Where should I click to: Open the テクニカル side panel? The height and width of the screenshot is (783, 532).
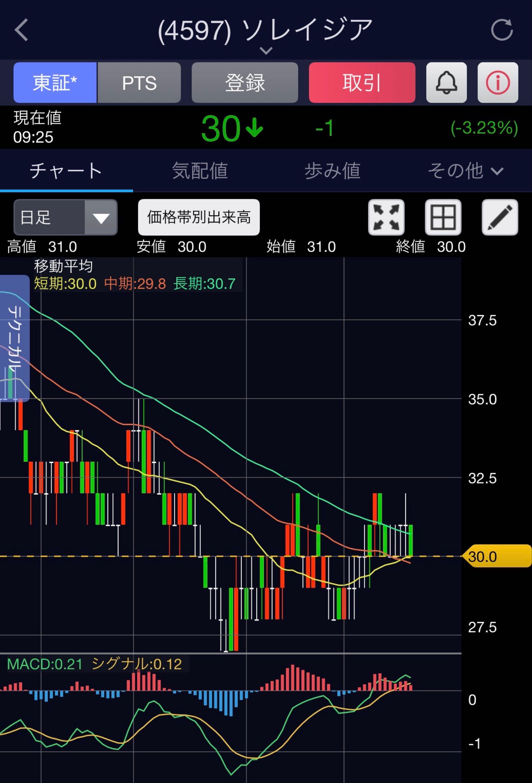[x=15, y=338]
